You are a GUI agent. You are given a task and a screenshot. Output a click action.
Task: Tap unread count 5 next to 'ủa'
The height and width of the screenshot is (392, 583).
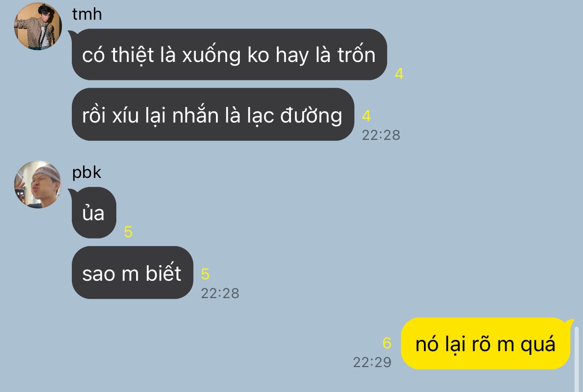(128, 232)
